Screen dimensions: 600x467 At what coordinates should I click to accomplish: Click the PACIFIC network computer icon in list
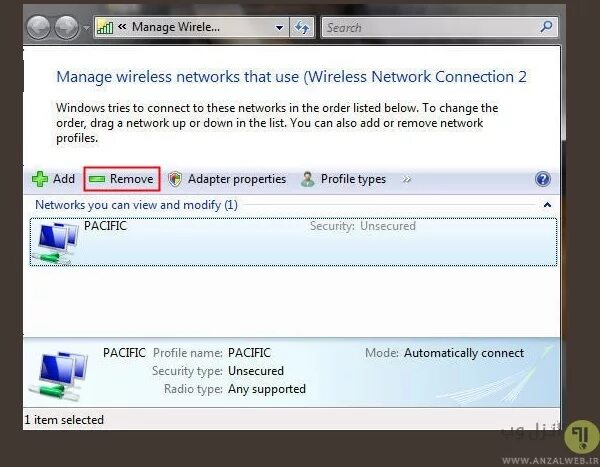click(56, 241)
